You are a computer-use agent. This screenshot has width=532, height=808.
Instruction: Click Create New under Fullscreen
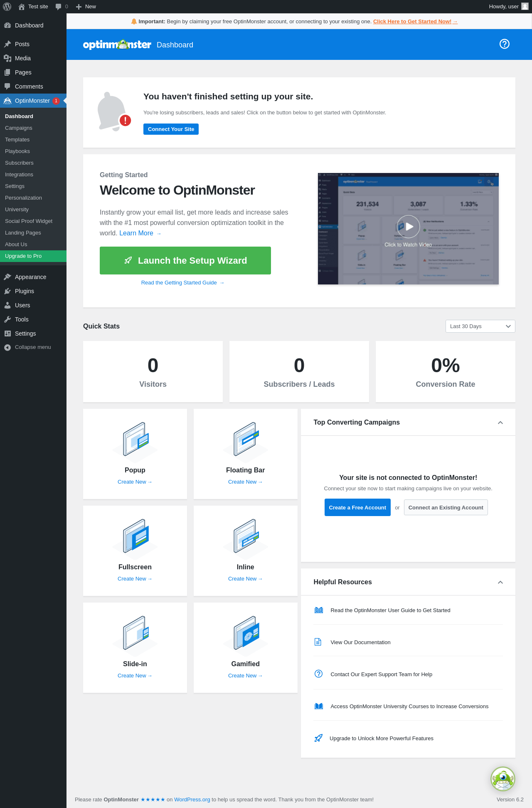point(135,579)
